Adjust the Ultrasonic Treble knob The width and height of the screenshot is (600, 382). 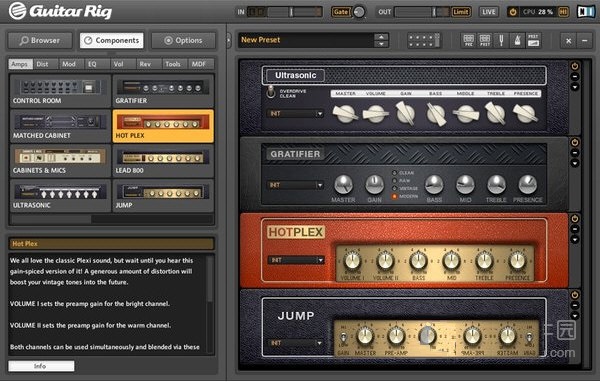tap(496, 113)
